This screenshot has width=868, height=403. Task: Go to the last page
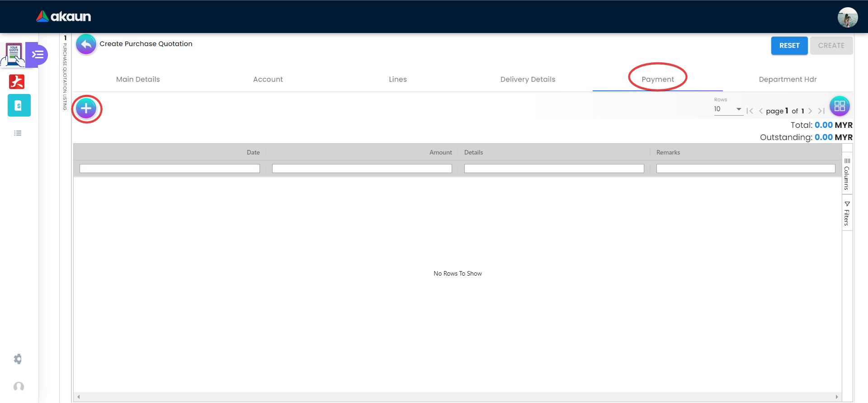(x=821, y=111)
